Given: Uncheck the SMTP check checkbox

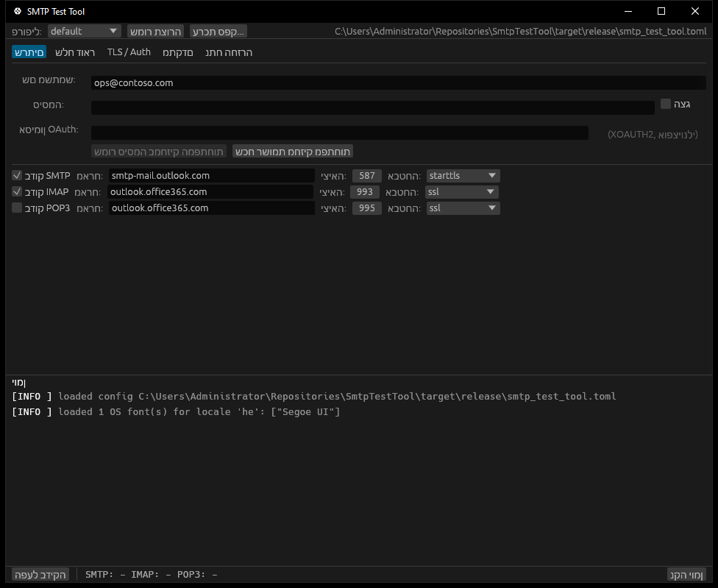Looking at the screenshot, I should tap(17, 175).
